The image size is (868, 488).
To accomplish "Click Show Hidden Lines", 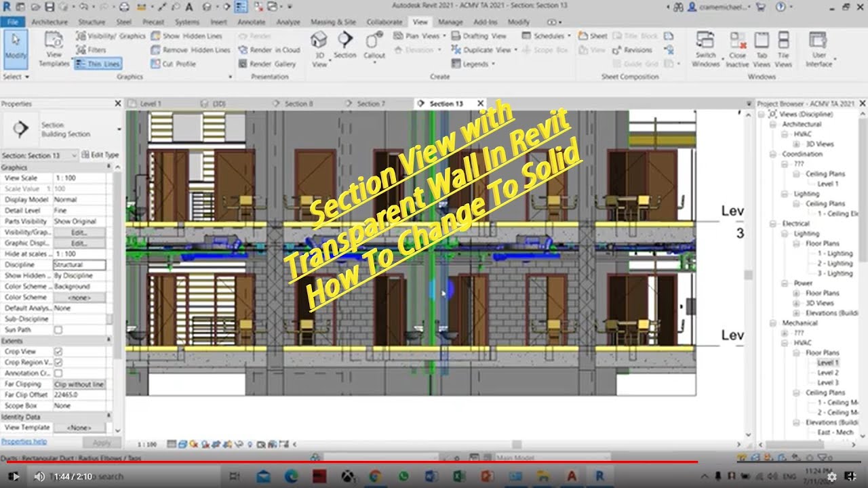I will (186, 36).
